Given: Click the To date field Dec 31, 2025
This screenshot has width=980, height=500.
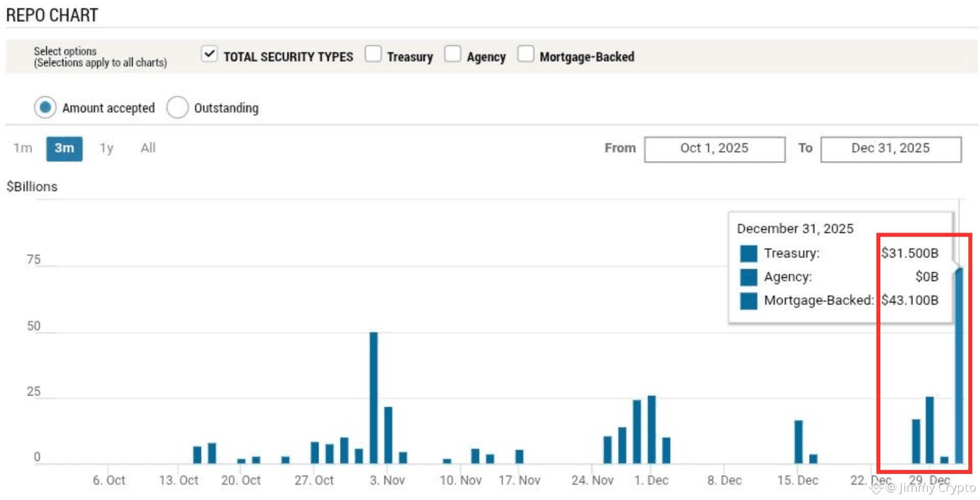Looking at the screenshot, I should pos(891,149).
